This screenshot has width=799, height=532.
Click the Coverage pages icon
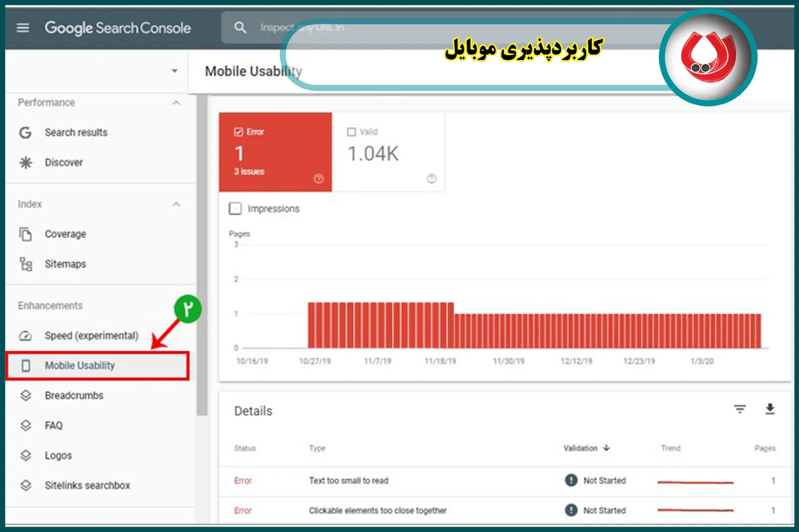point(25,234)
